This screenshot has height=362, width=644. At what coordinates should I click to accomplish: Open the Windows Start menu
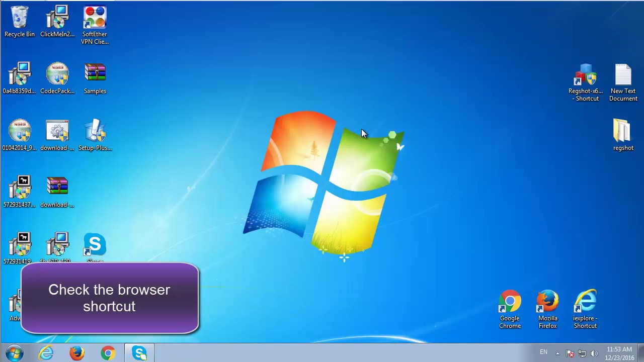tap(14, 353)
